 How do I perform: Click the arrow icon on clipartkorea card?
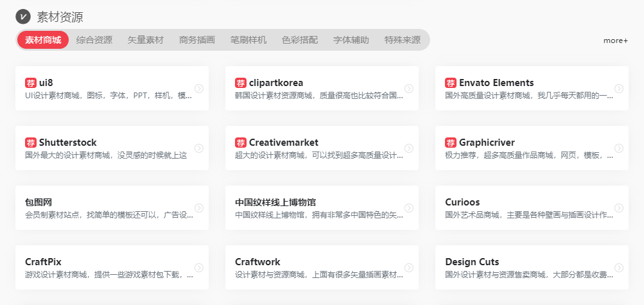408,88
